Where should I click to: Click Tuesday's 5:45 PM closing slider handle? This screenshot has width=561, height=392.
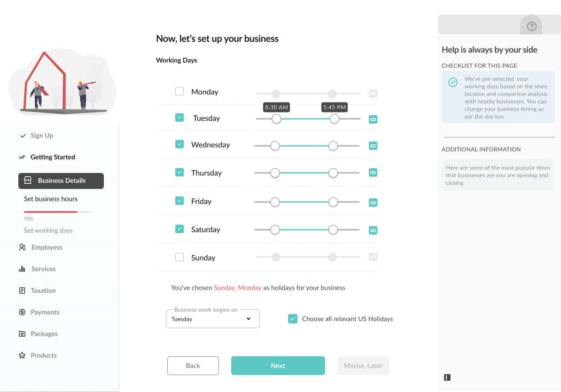(x=335, y=119)
